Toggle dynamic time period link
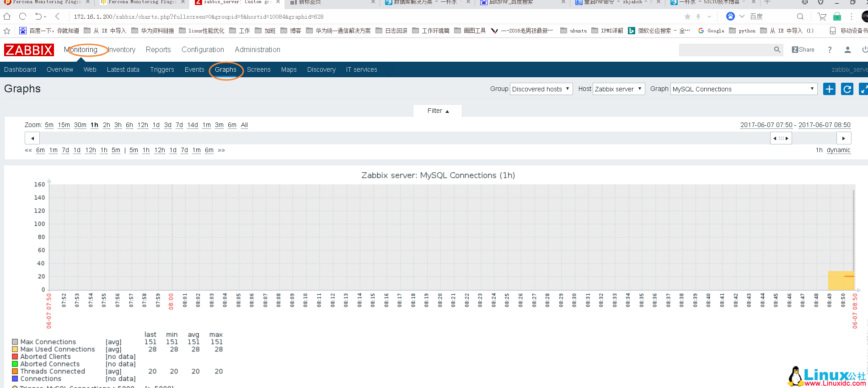Screen dimensions: 868x388 (838, 150)
